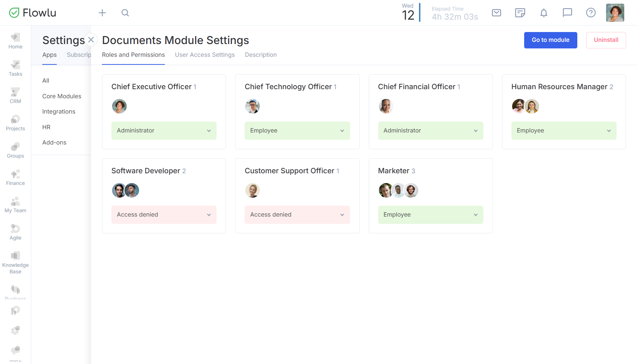Open Marketer role dropdown
The height and width of the screenshot is (364, 637).
(x=431, y=215)
